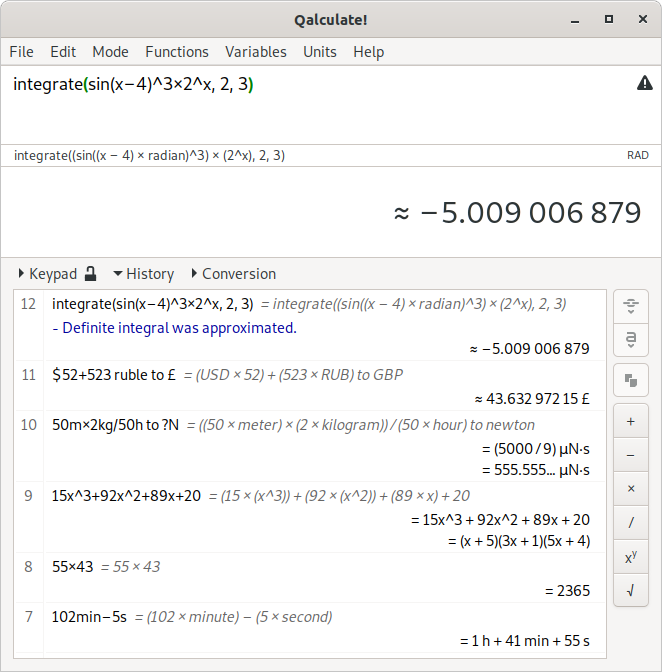Open the Functions menu
The width and height of the screenshot is (662, 672).
pyautogui.click(x=177, y=52)
